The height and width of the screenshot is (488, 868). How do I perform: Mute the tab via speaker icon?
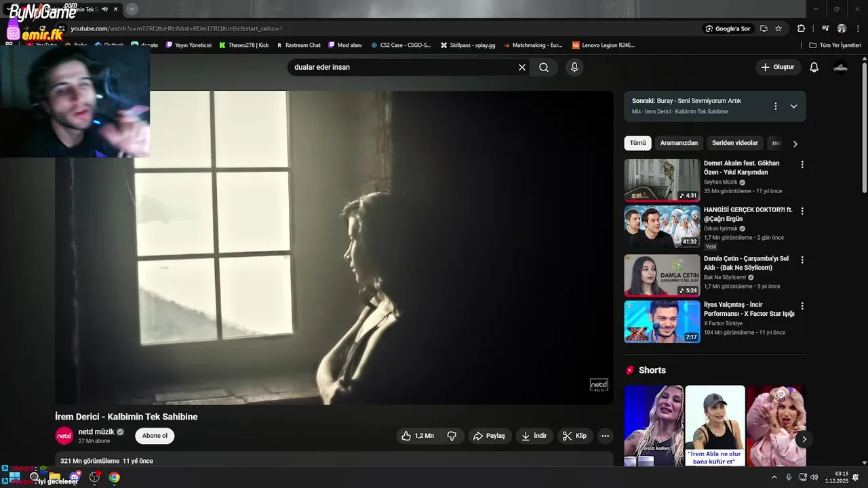(x=104, y=9)
